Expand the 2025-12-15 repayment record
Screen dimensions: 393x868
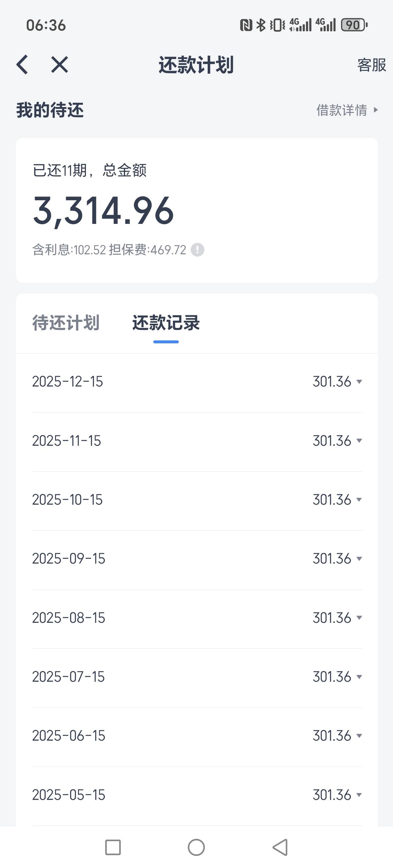point(359,382)
